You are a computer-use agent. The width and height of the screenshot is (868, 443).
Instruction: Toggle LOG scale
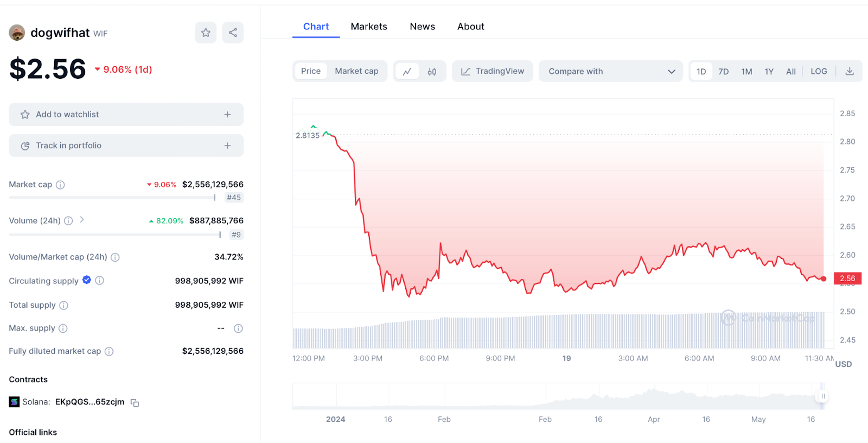819,71
